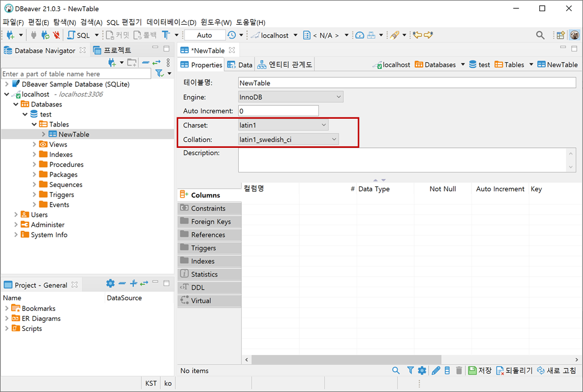Select NewTable in the navigator tree

73,134
